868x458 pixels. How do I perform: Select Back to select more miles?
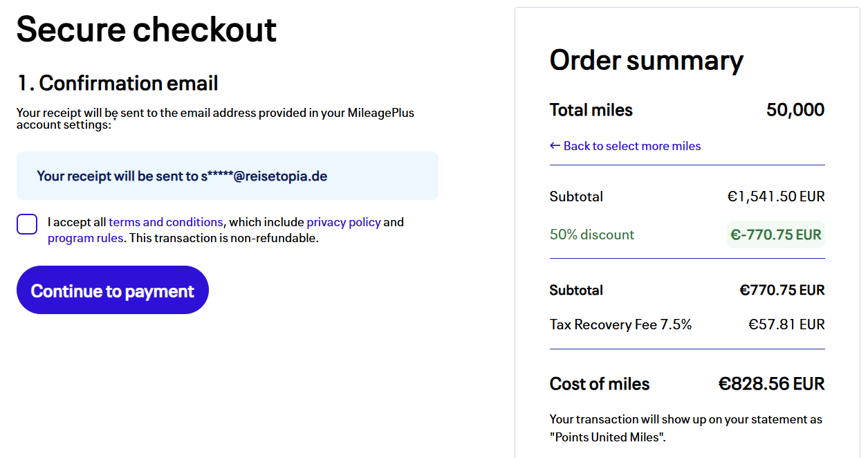[631, 145]
